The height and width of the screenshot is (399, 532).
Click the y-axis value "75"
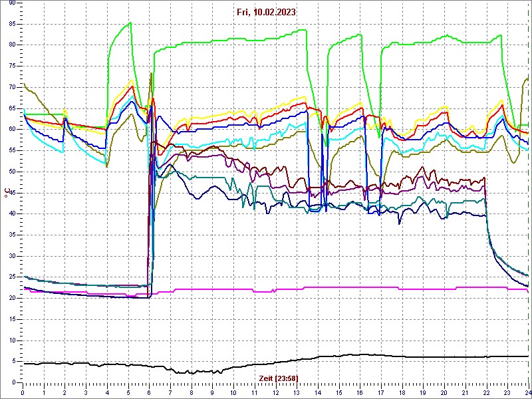click(12, 66)
